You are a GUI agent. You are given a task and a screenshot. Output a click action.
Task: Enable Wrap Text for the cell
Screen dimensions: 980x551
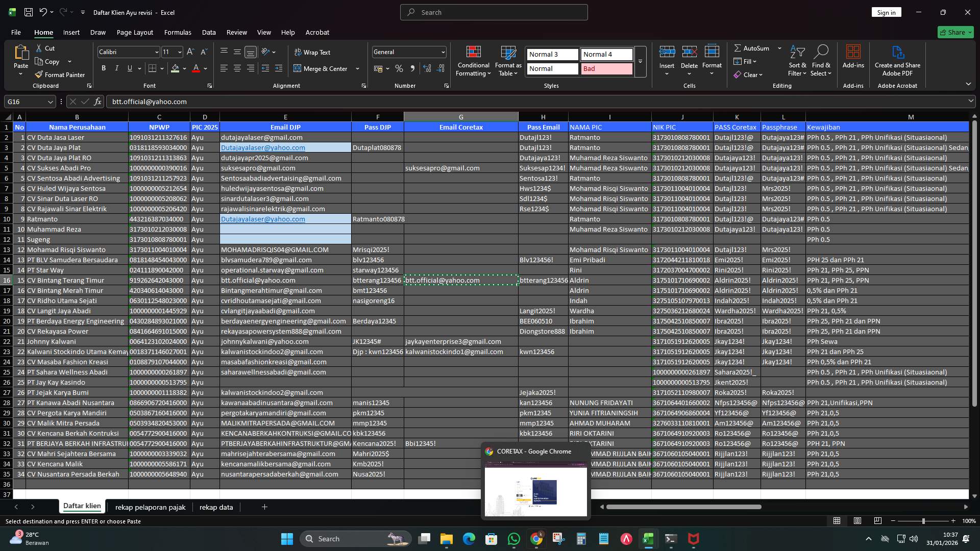312,52
